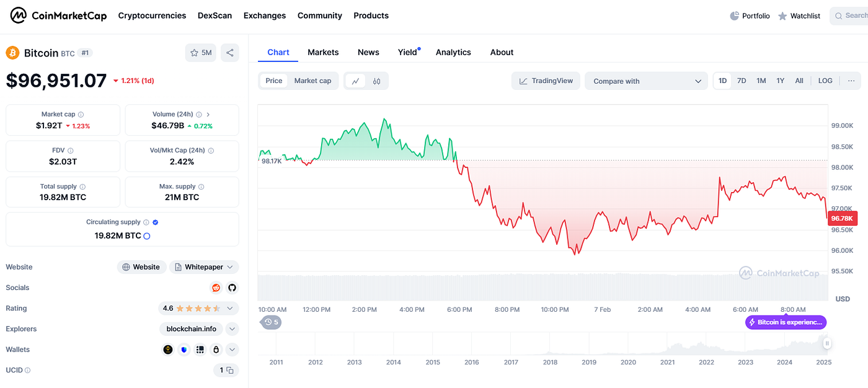
Task: Open Cryptocurrencies nav menu
Action: pos(152,15)
